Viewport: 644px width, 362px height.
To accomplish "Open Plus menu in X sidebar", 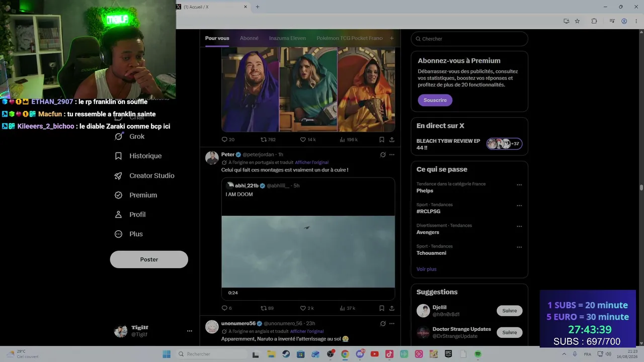I will pos(129,234).
